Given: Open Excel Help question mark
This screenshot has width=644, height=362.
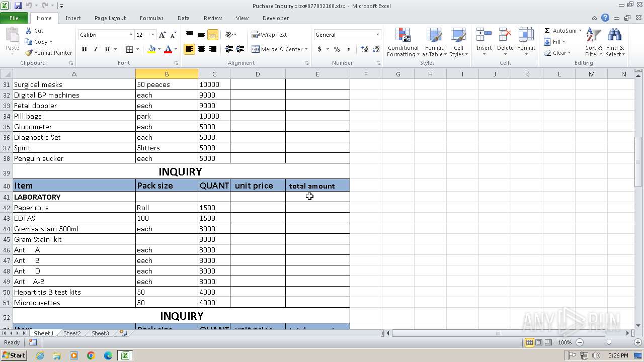Looking at the screenshot, I should pyautogui.click(x=606, y=18).
